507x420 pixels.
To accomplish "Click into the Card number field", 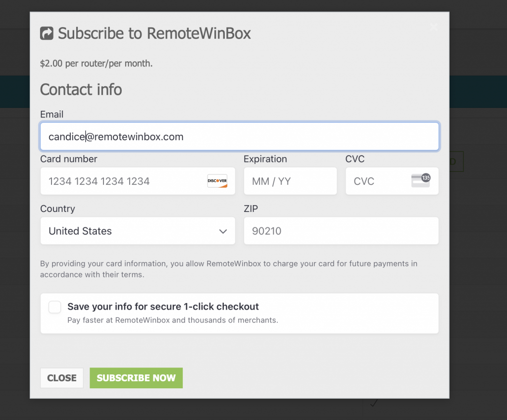I will 124,181.
